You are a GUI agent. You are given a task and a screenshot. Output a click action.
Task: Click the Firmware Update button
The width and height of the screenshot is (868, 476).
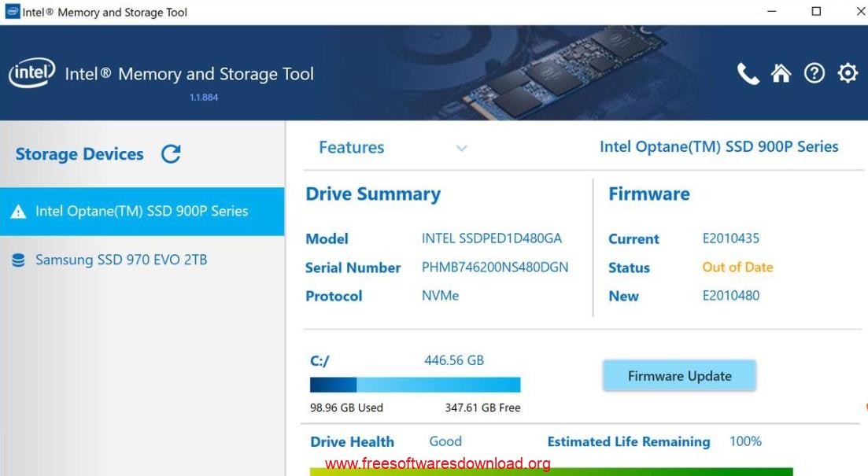tap(679, 376)
